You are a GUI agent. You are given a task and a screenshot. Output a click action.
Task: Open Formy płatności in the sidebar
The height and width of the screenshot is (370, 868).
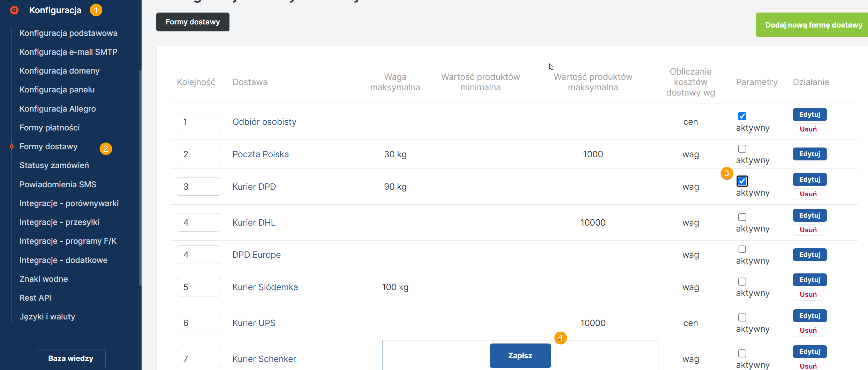click(50, 128)
